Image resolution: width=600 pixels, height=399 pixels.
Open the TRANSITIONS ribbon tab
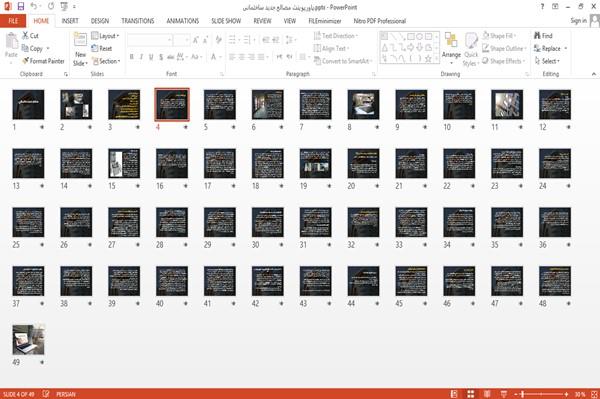pyautogui.click(x=138, y=21)
